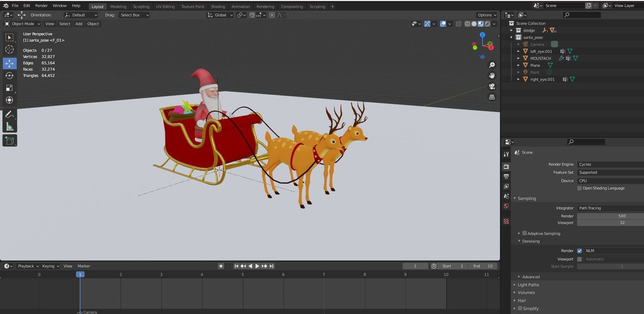This screenshot has height=314, width=644.
Task: Open the Render menu
Action: click(41, 6)
